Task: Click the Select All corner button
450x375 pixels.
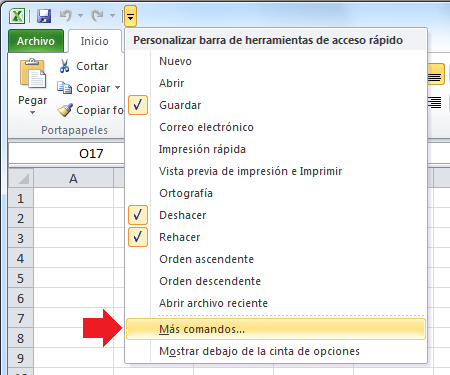Action: click(x=21, y=179)
